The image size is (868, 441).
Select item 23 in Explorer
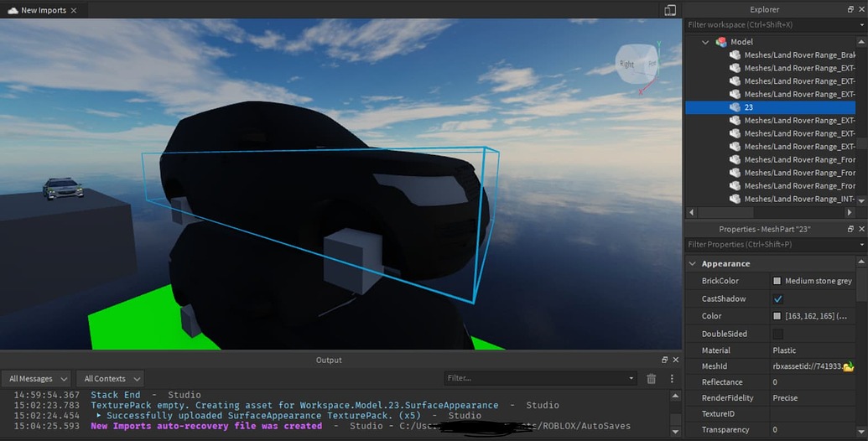click(x=771, y=107)
